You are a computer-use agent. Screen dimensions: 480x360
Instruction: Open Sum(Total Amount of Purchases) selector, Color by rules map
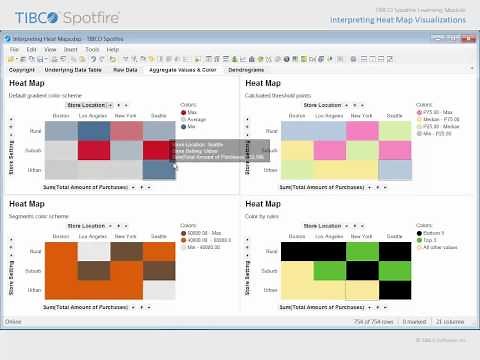[x=325, y=307]
